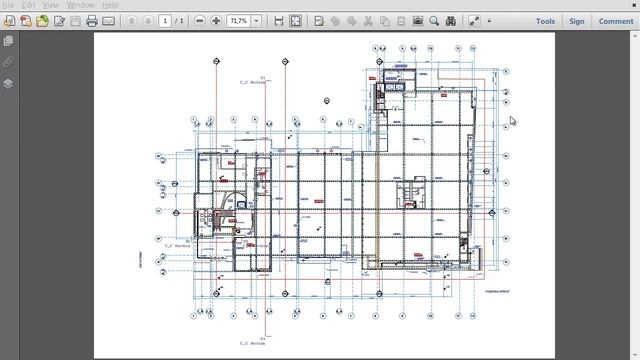Image resolution: width=640 pixels, height=360 pixels.
Task: Go to the next page arrow
Action: click(x=148, y=20)
